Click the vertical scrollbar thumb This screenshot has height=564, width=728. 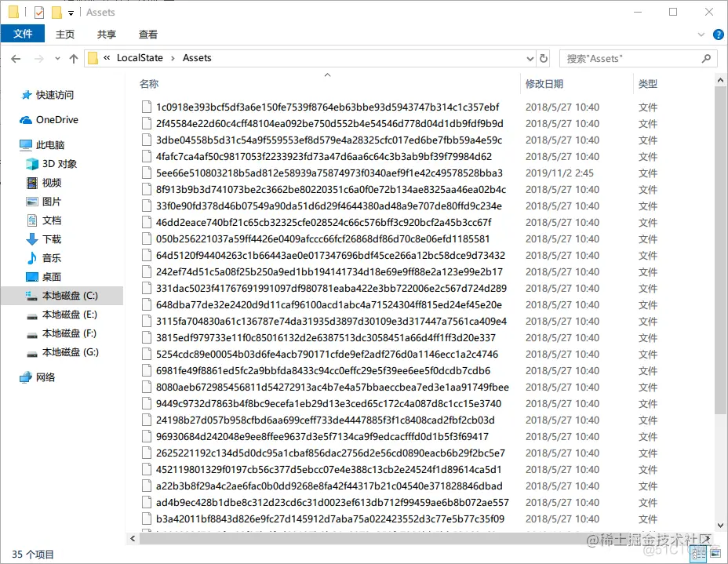pos(720,251)
